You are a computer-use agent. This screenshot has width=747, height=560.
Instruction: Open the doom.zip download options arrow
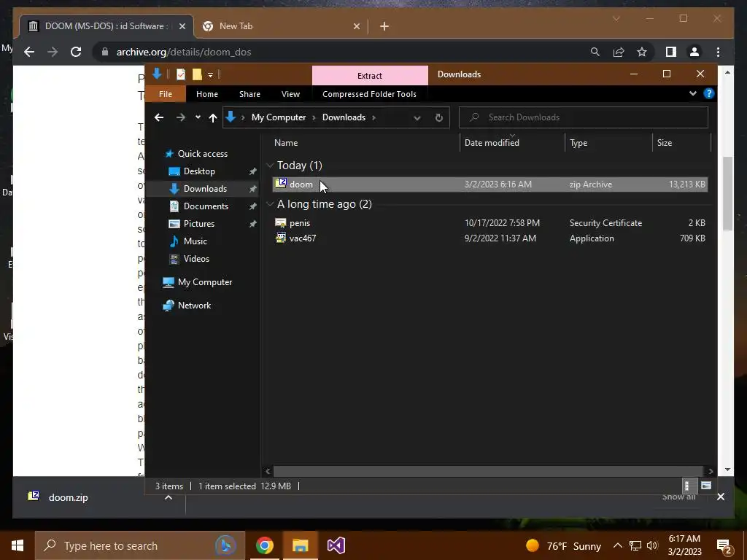pyautogui.click(x=169, y=497)
